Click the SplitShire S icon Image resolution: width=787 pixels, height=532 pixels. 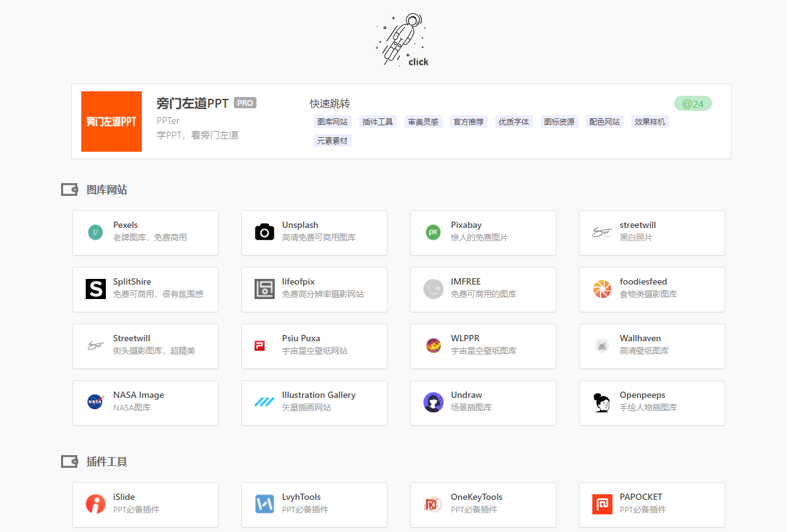[96, 289]
